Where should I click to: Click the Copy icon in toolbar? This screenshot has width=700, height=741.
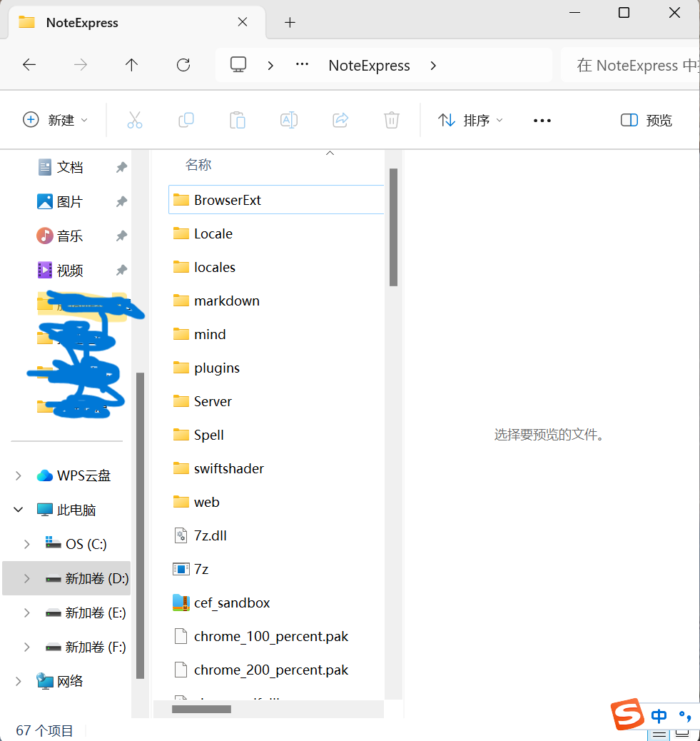pyautogui.click(x=186, y=120)
